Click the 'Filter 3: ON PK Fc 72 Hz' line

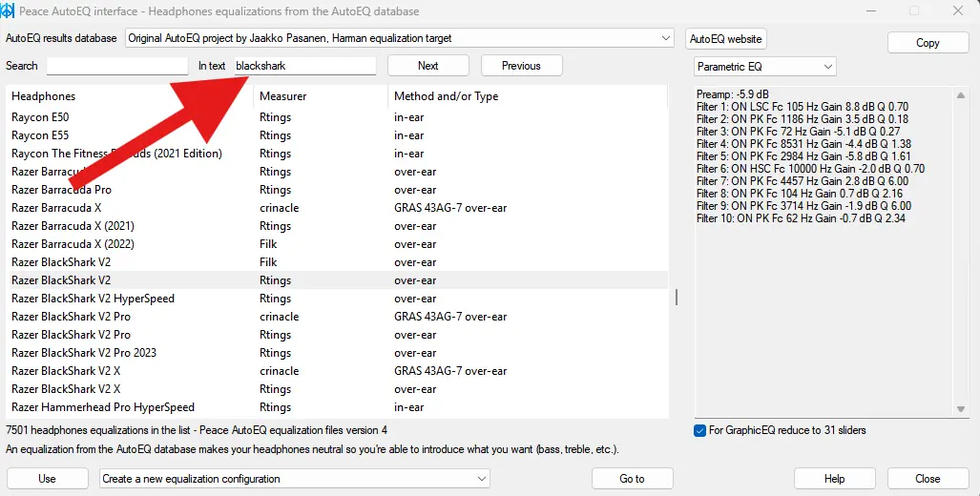point(798,132)
